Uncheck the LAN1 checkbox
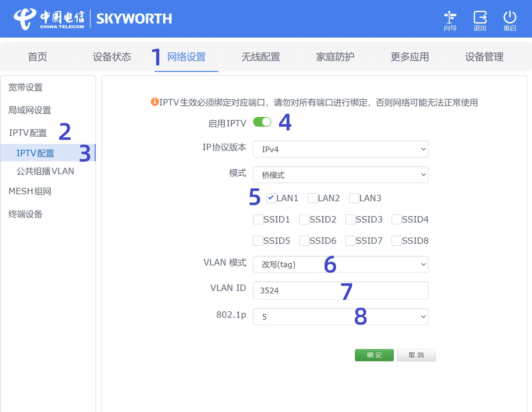This screenshot has height=412, width=532. click(271, 198)
